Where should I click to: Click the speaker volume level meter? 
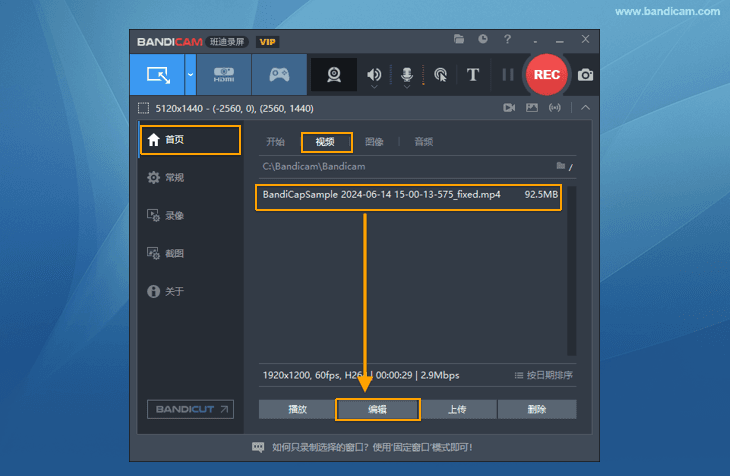[x=390, y=75]
